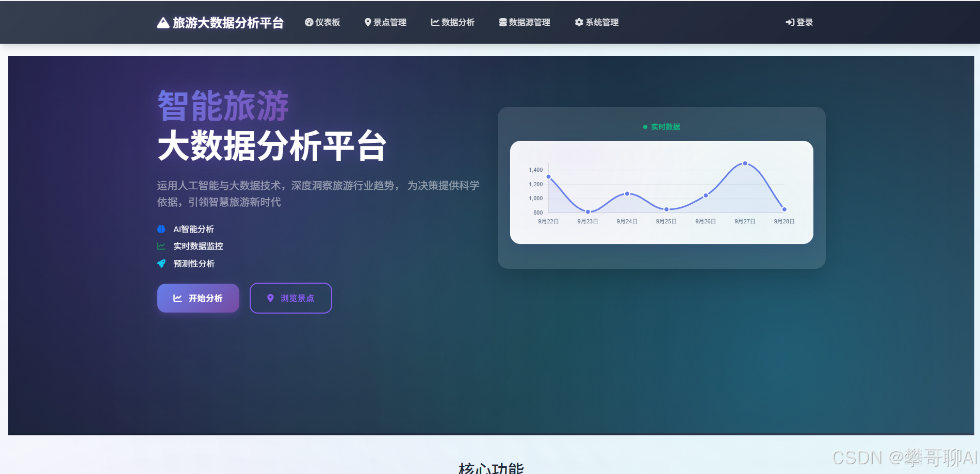Click the 实时数据监控 feature text
The height and width of the screenshot is (474, 980).
(198, 246)
